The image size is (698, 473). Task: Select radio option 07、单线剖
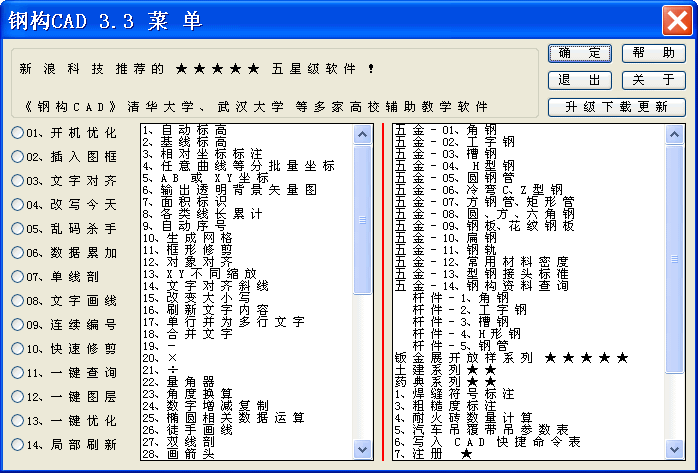pyautogui.click(x=55, y=277)
